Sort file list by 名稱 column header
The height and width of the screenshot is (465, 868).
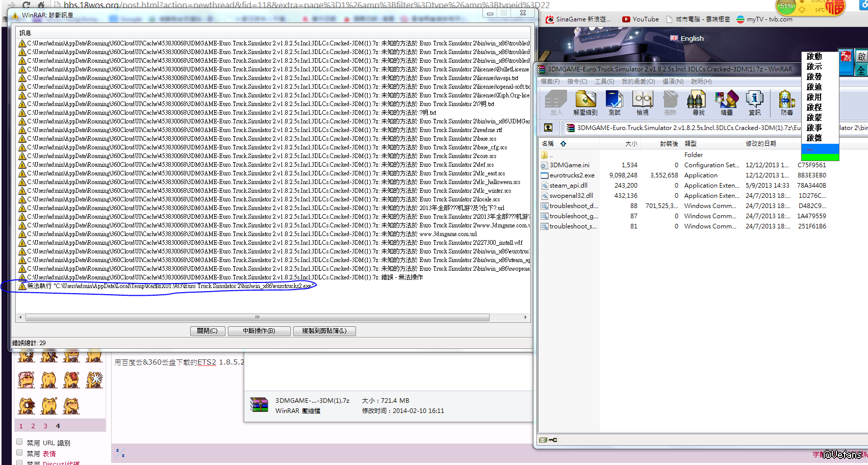(x=548, y=144)
